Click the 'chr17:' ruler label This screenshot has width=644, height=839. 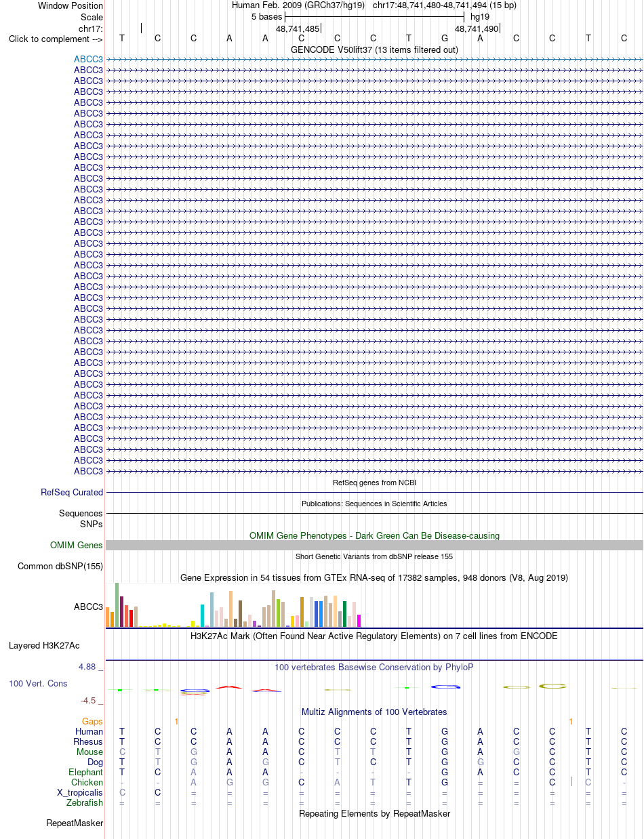(x=91, y=28)
